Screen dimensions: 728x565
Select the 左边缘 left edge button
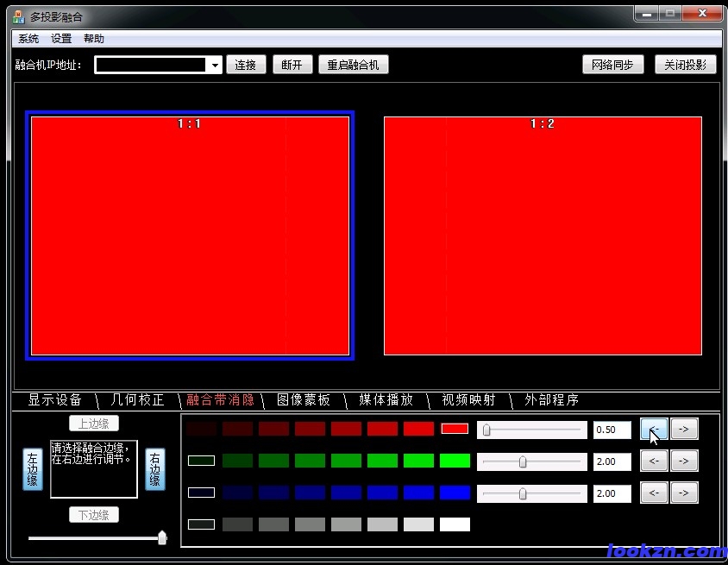(x=32, y=469)
